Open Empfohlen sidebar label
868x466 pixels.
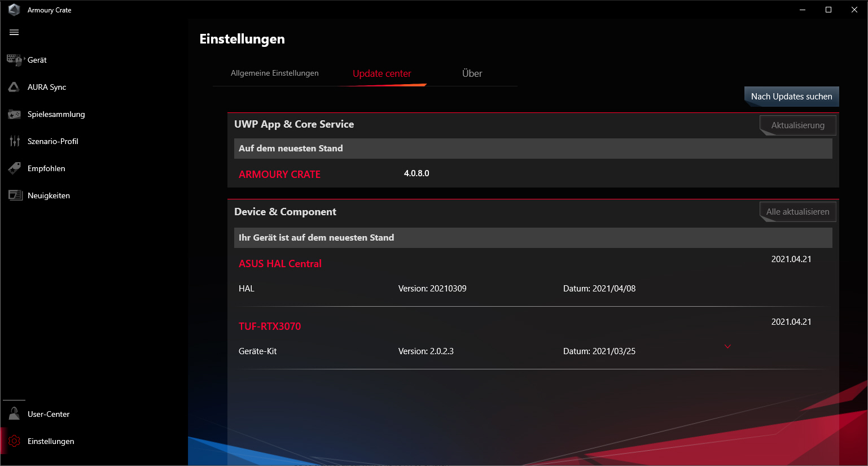coord(46,168)
